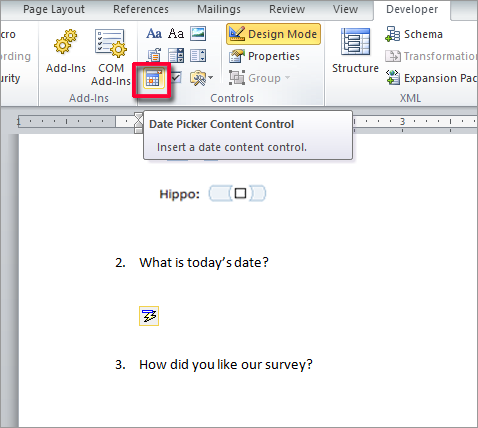Viewport: 478px width, 428px height.
Task: Expand the Legacy Tools dropdown
Action: 201,78
